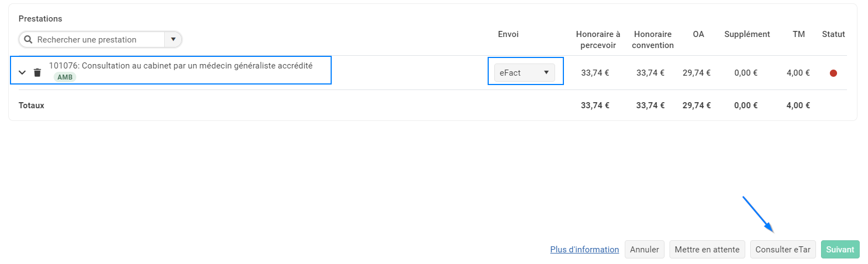Click the magnifier icon in prestation search
The height and width of the screenshot is (264, 868).
[28, 39]
